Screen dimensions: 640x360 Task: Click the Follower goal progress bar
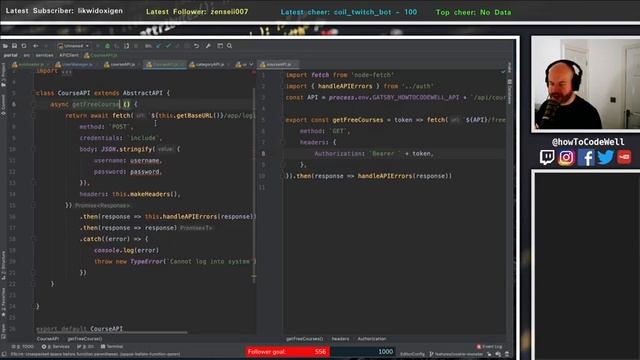321,352
